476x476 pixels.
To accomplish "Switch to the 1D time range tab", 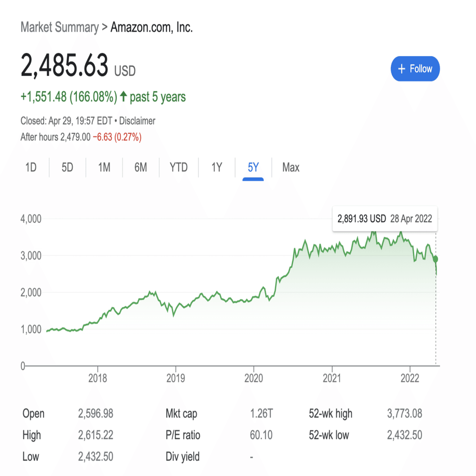I will [31, 168].
